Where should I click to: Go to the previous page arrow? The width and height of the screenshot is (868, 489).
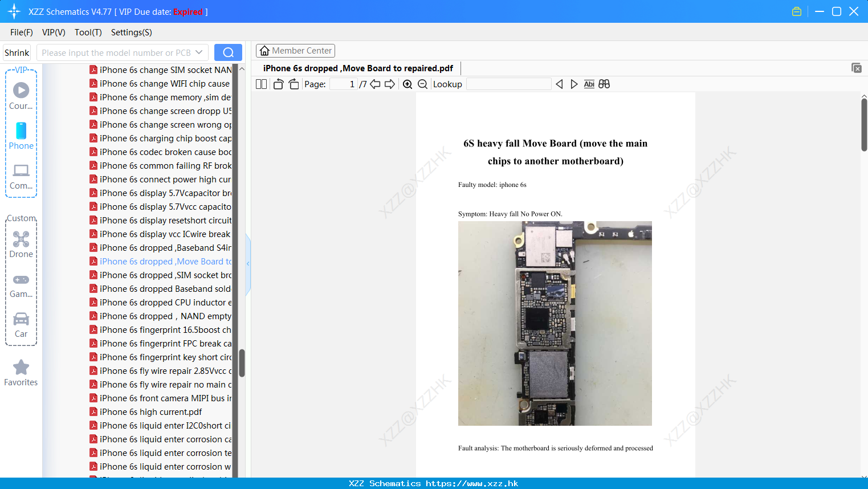click(375, 84)
